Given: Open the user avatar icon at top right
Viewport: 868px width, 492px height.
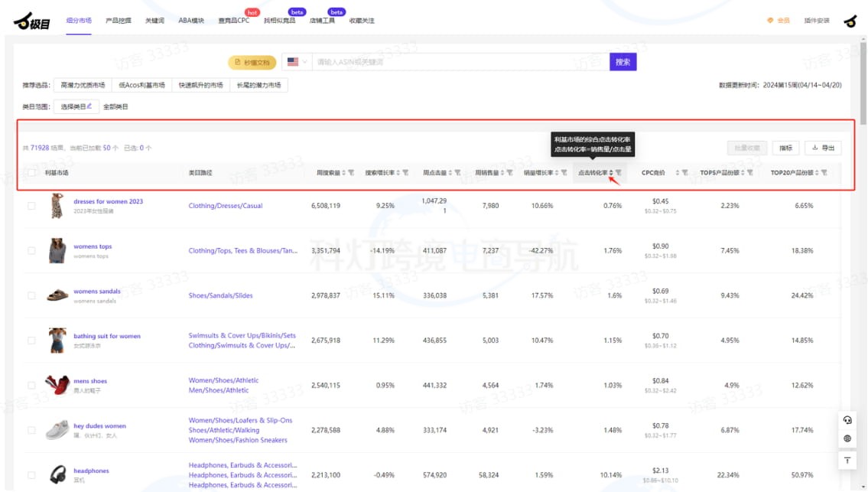Looking at the screenshot, I should (x=850, y=21).
